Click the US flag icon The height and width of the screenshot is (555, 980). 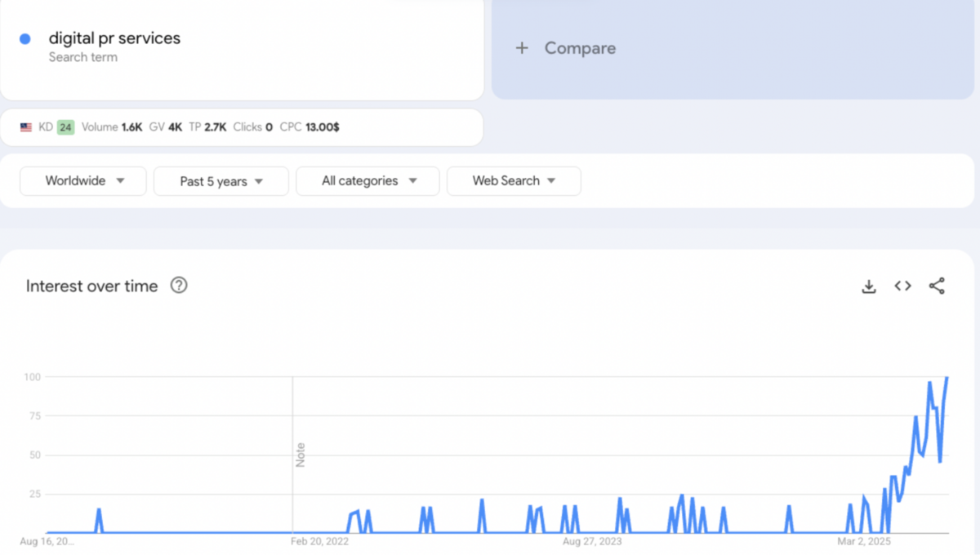click(x=26, y=127)
